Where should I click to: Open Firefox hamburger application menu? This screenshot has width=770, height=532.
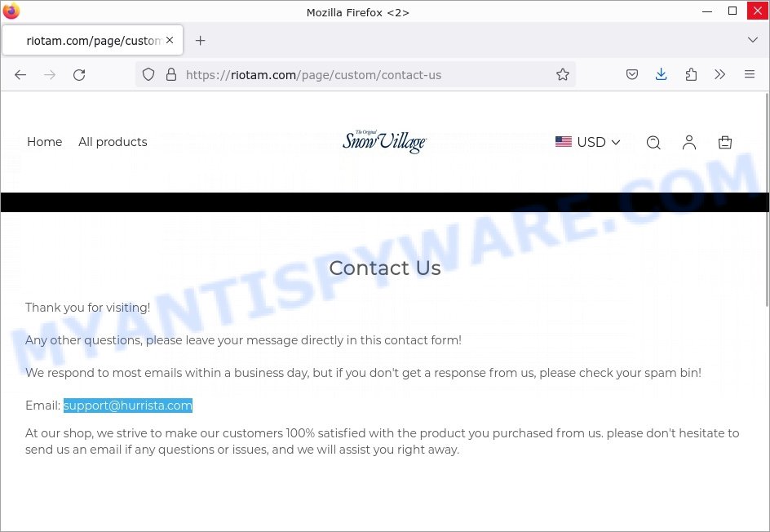click(x=750, y=74)
